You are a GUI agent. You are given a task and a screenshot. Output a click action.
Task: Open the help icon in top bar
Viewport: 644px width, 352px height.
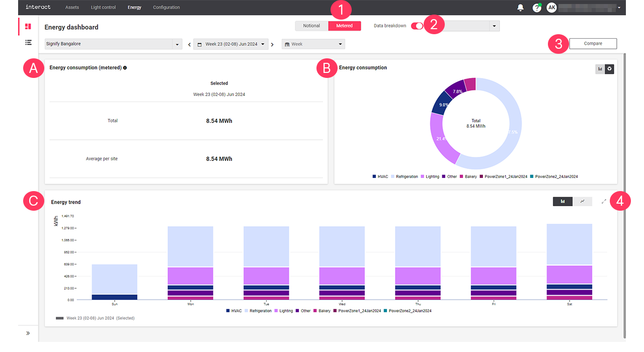click(x=536, y=7)
